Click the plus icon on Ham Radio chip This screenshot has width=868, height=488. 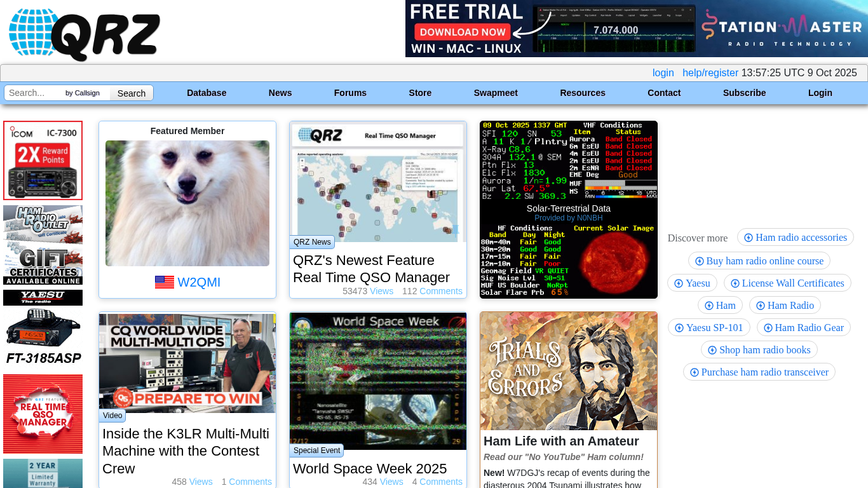[x=761, y=306]
